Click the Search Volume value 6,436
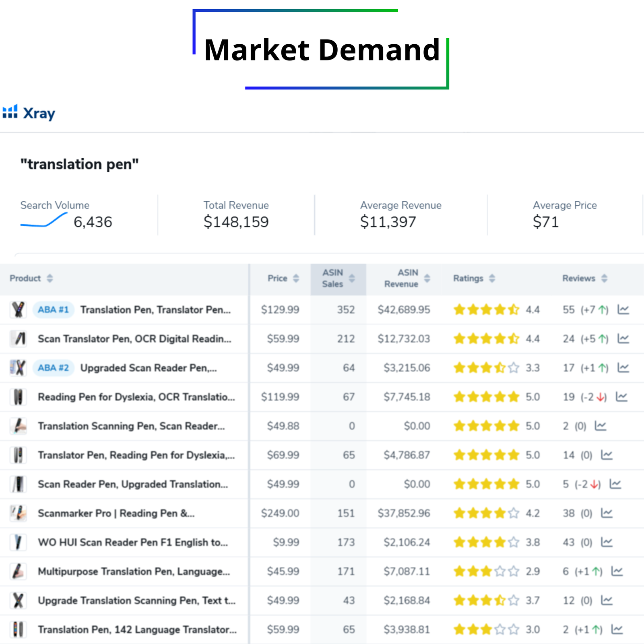This screenshot has width=644, height=644. [93, 222]
